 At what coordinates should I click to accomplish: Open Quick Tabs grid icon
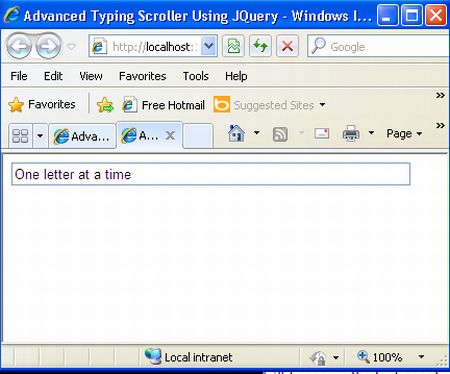click(20, 136)
